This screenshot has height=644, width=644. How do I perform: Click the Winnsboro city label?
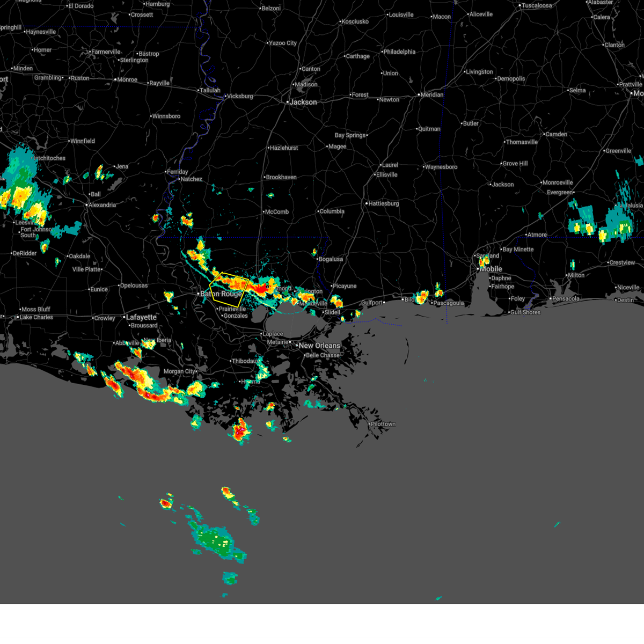click(x=166, y=116)
